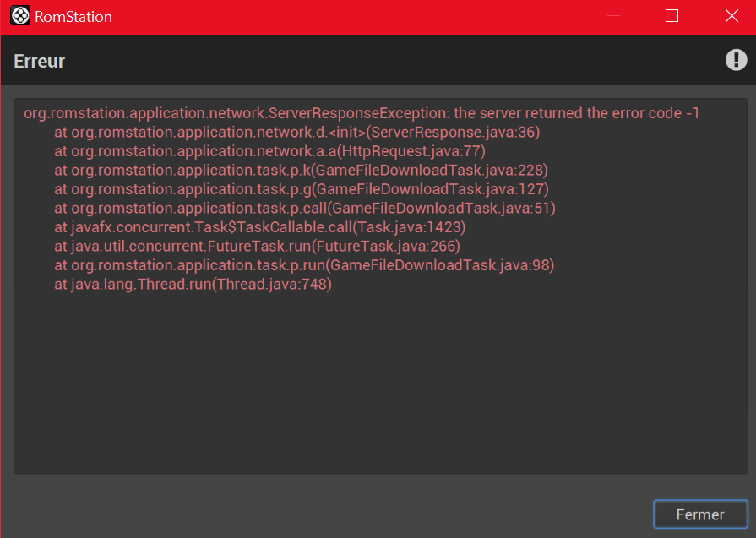Click the dark header bar next to Erreur
The width and height of the screenshot is (756, 538).
(x=386, y=60)
